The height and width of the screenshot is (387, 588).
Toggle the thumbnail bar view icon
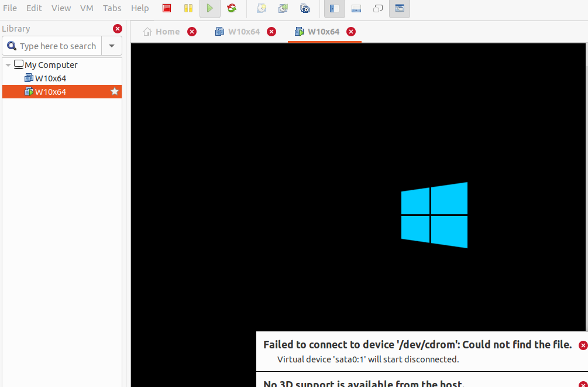[x=356, y=8]
